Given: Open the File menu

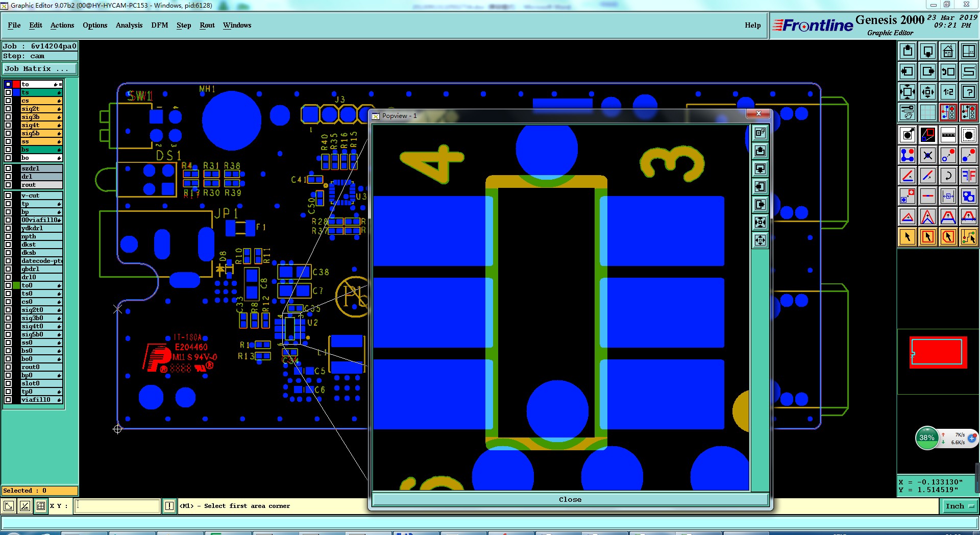Looking at the screenshot, I should coord(14,25).
